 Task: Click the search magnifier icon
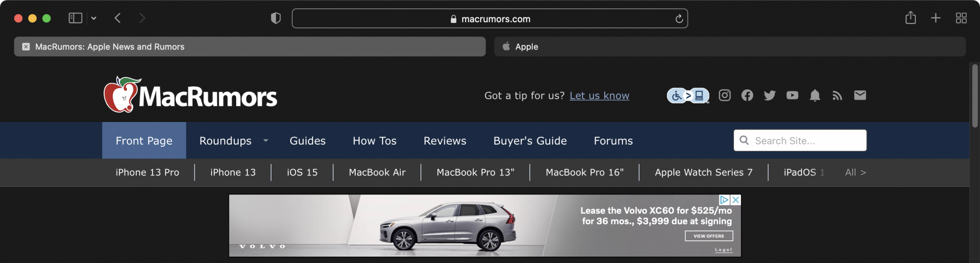(x=744, y=141)
